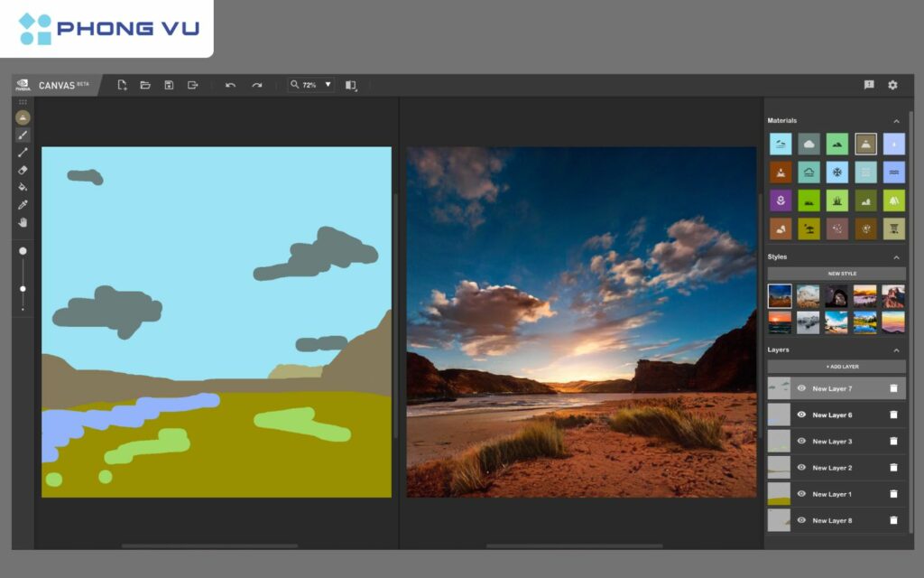Collapse the Materials panel chevron

click(896, 120)
